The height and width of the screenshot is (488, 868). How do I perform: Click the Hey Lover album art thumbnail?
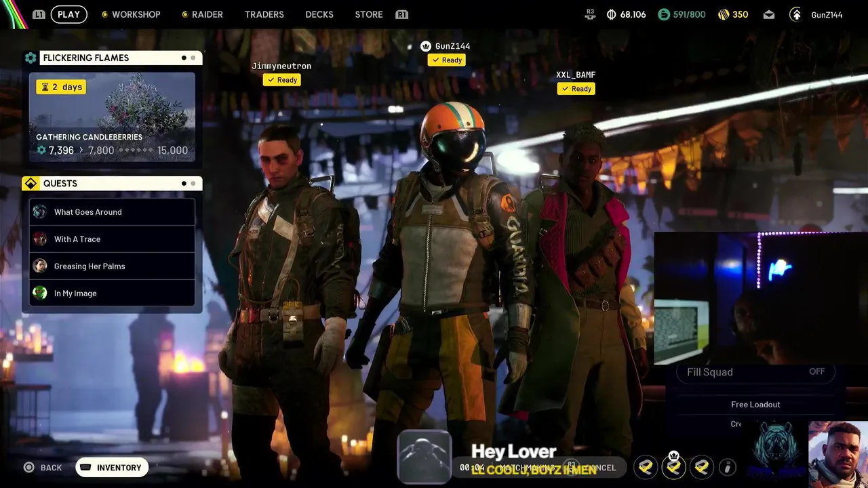[x=425, y=456]
